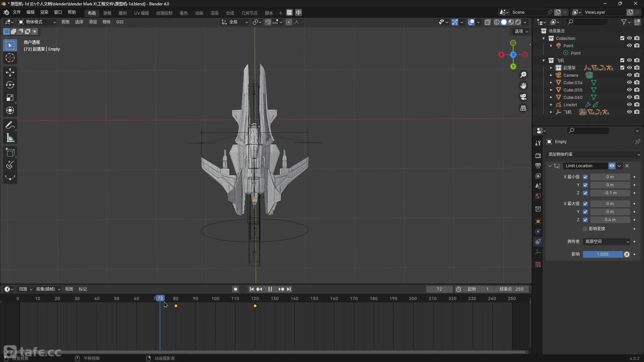644x362 pixels.
Task: Open the Object Data properties tab
Action: (x=538, y=252)
